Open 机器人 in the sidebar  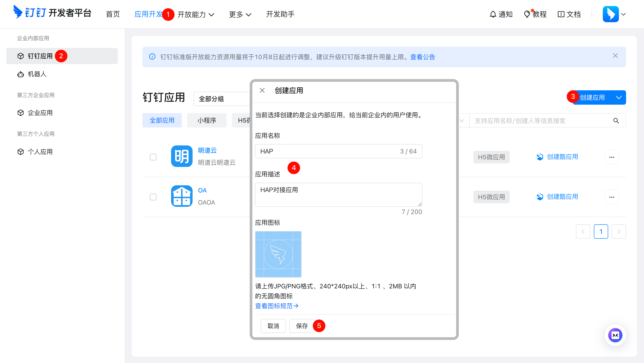[x=37, y=74]
